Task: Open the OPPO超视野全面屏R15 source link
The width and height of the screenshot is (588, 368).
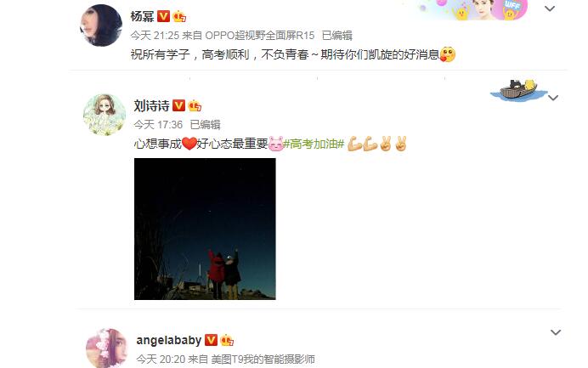Action: pos(260,35)
